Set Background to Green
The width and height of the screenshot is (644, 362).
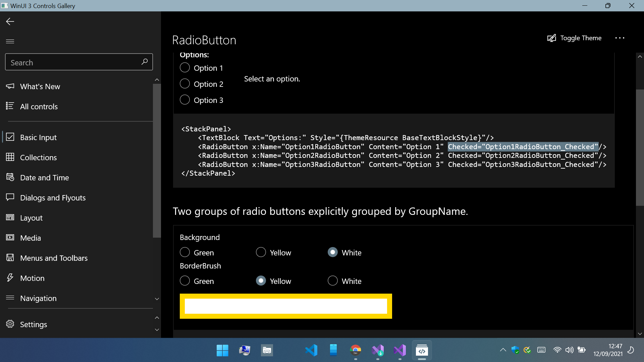click(185, 252)
